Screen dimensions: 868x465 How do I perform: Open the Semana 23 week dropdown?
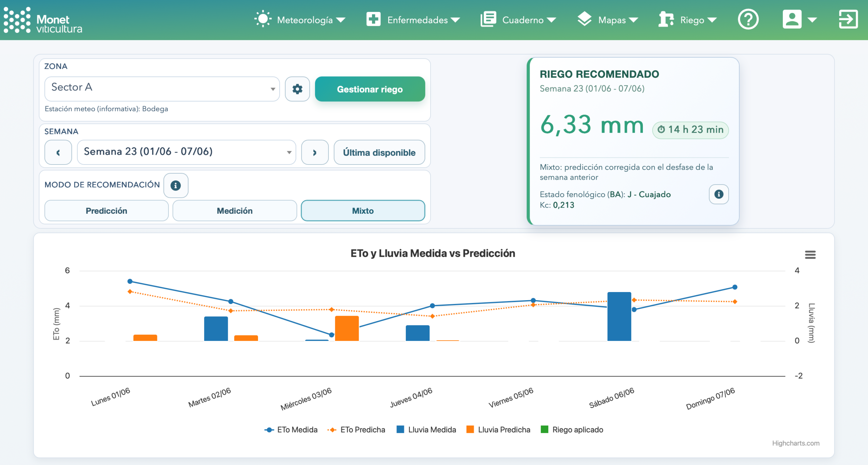tap(186, 152)
